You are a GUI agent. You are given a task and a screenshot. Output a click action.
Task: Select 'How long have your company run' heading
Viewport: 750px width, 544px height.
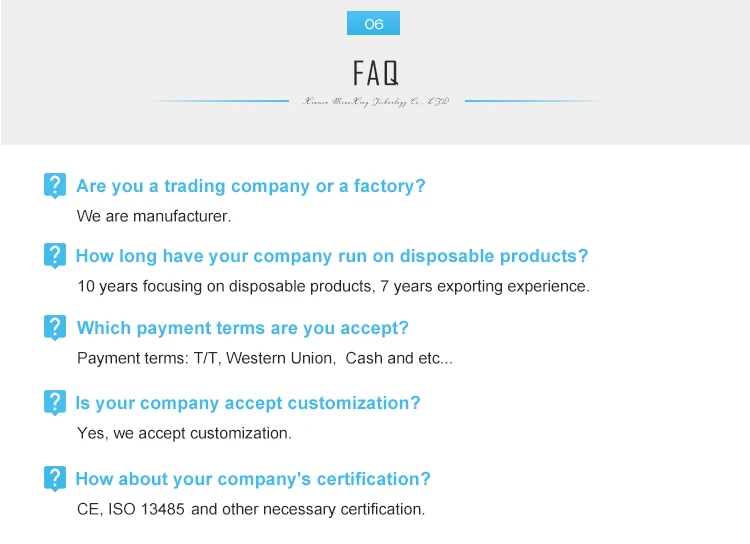coord(332,256)
